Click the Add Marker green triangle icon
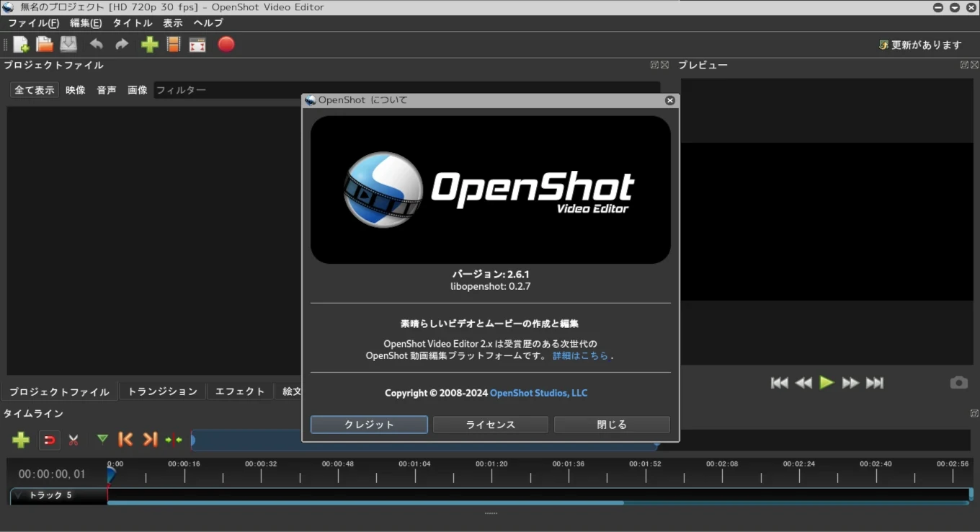 click(102, 439)
